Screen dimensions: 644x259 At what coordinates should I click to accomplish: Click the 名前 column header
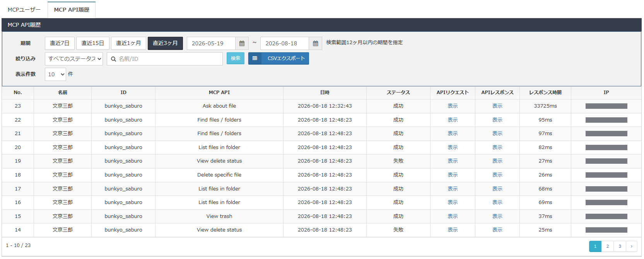click(x=63, y=93)
